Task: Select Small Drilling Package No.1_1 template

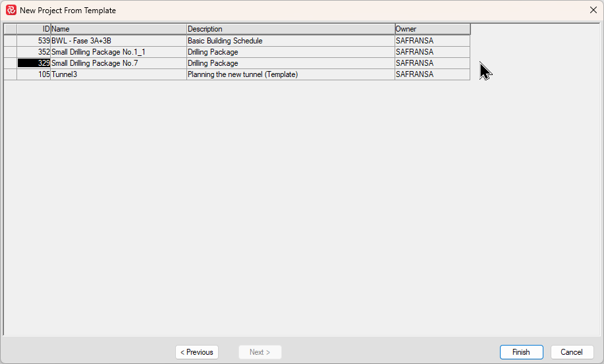Action: click(119, 52)
